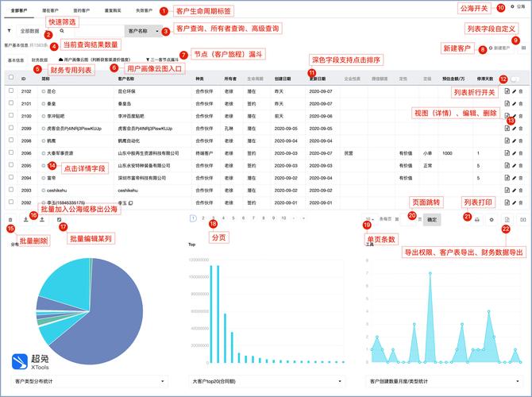Click the filter funnel icon beside 全部数据
This screenshot has height=397, width=532.
pos(10,31)
